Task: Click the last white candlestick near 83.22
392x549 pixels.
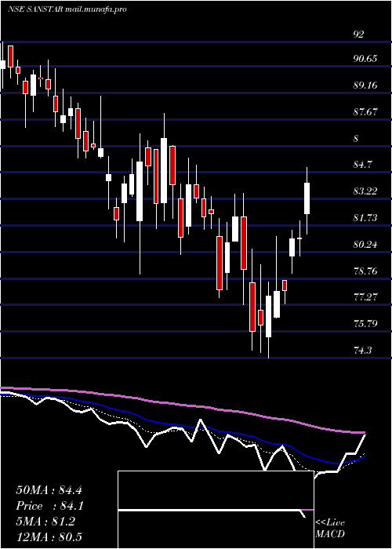Action: point(307,198)
